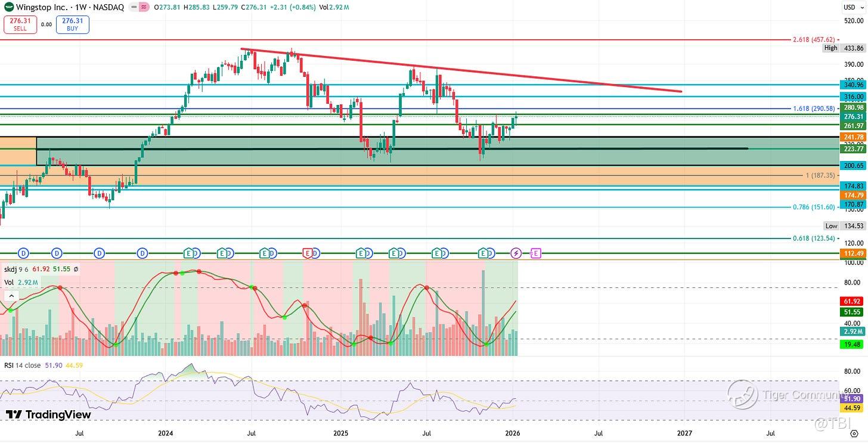Click the first green earnings E marker after 2024

point(188,253)
